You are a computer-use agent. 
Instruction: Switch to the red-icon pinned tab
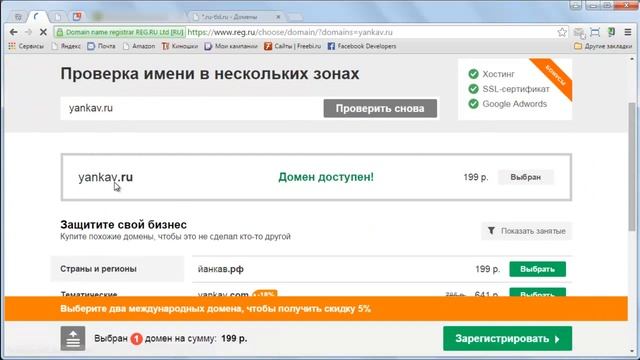pos(77,17)
